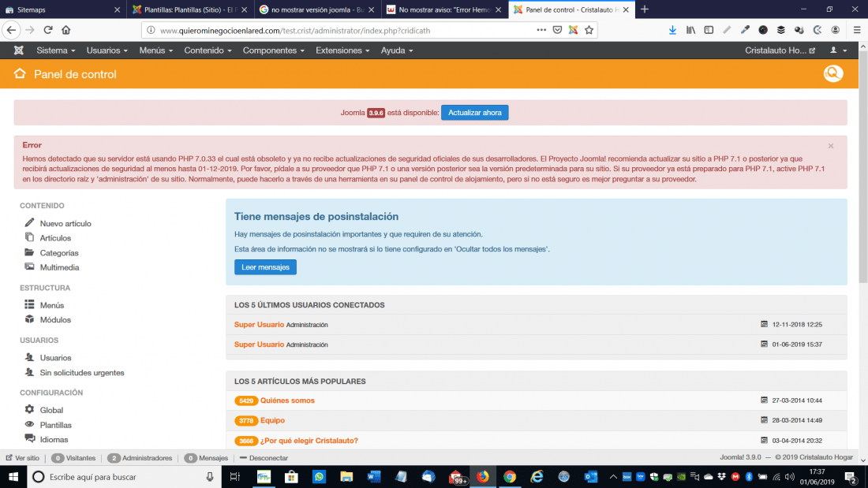Click the Módulos cube icon
This screenshot has height=488, width=868.
point(29,319)
